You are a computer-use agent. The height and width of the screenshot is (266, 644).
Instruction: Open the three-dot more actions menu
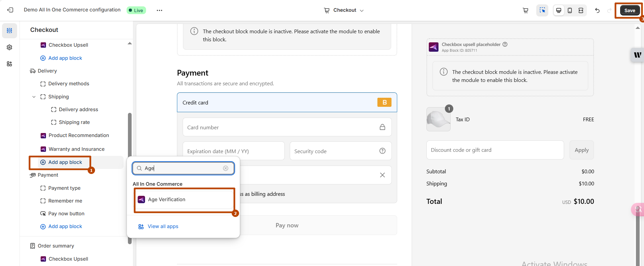tap(159, 10)
